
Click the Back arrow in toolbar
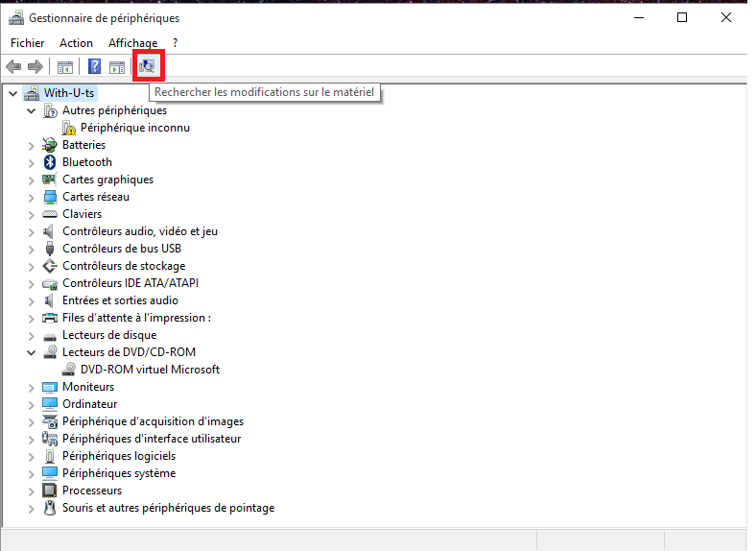(13, 66)
